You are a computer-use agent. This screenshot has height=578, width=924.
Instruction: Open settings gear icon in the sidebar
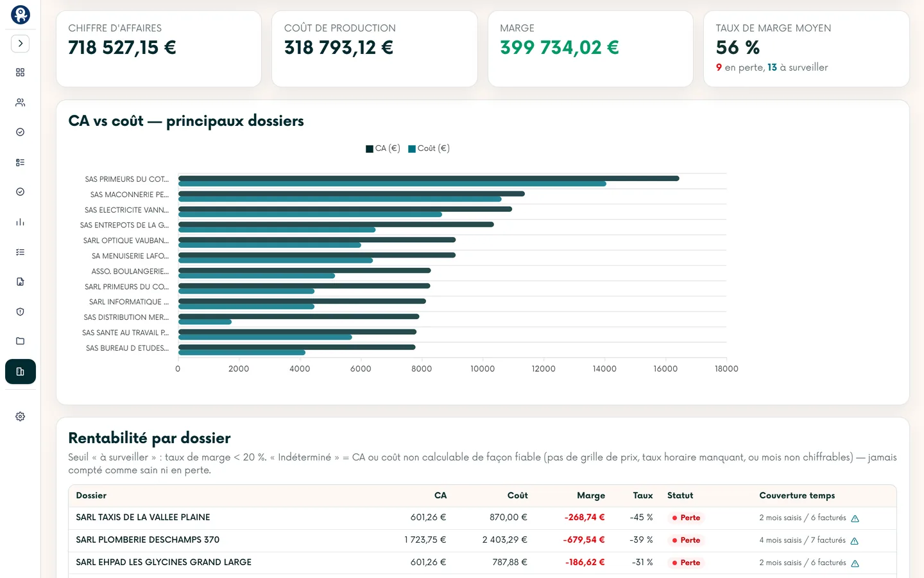point(21,417)
